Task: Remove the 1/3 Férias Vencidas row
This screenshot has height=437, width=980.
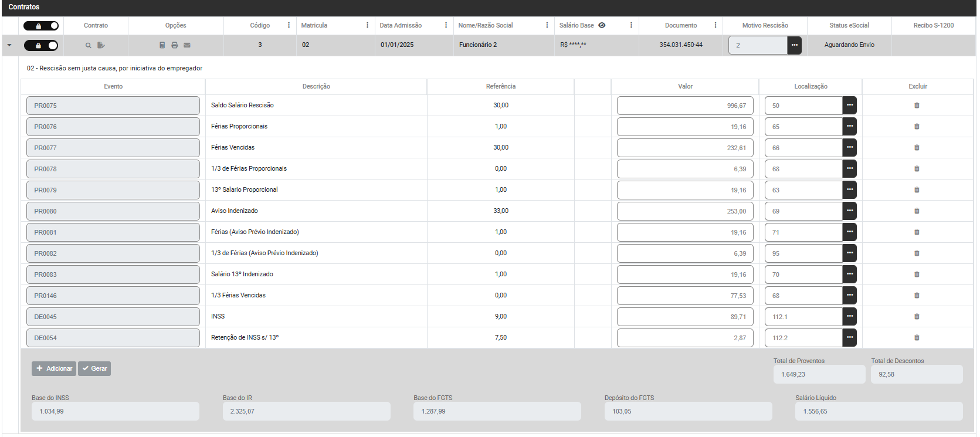Action: click(917, 296)
